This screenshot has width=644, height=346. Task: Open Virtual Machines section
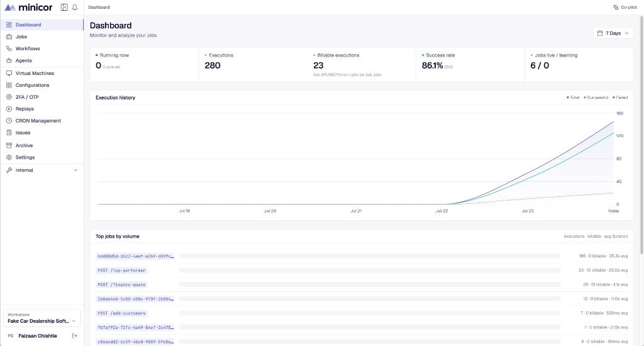point(42,73)
